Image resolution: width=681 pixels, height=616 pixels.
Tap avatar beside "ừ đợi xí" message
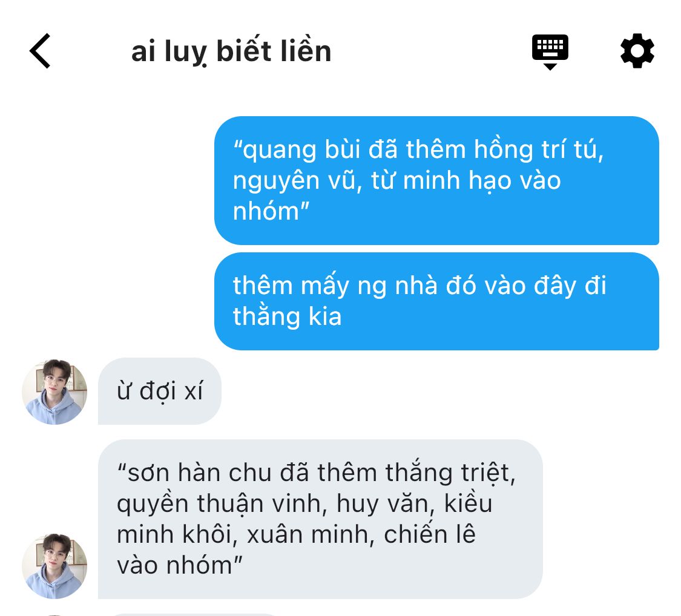coord(54,392)
